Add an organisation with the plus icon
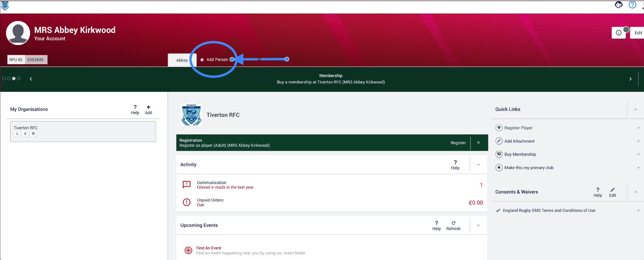 pyautogui.click(x=148, y=110)
